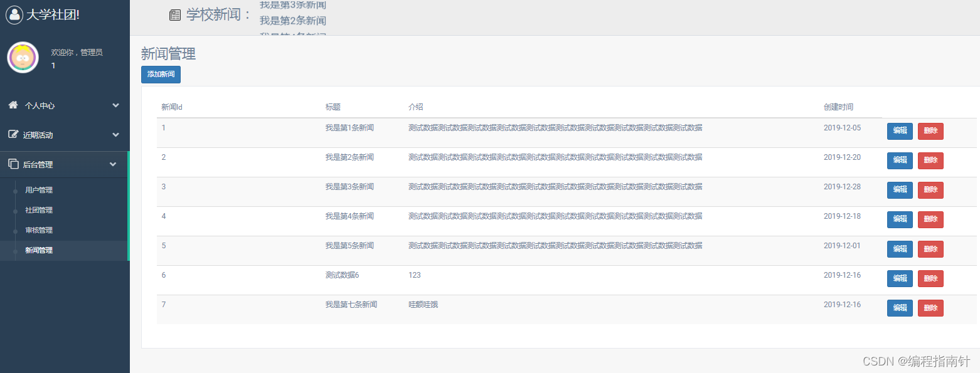
Task: Click the 创建时间 column header
Action: [x=839, y=107]
